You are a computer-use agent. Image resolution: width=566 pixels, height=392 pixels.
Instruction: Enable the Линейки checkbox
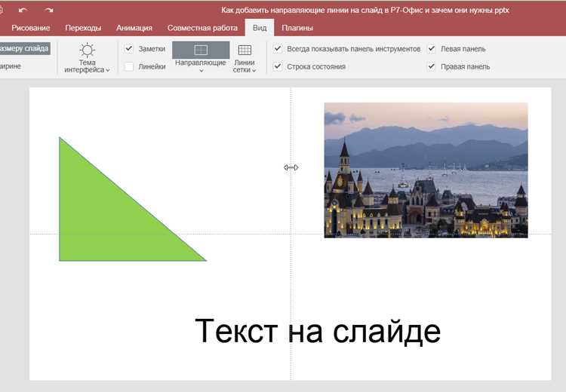point(129,66)
